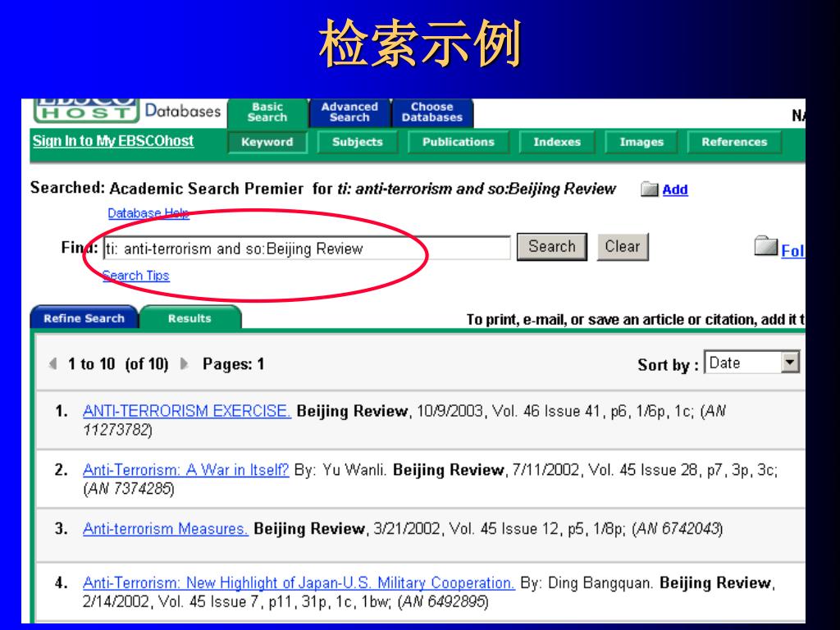The image size is (840, 630).
Task: Select the Results tab
Action: 189,318
